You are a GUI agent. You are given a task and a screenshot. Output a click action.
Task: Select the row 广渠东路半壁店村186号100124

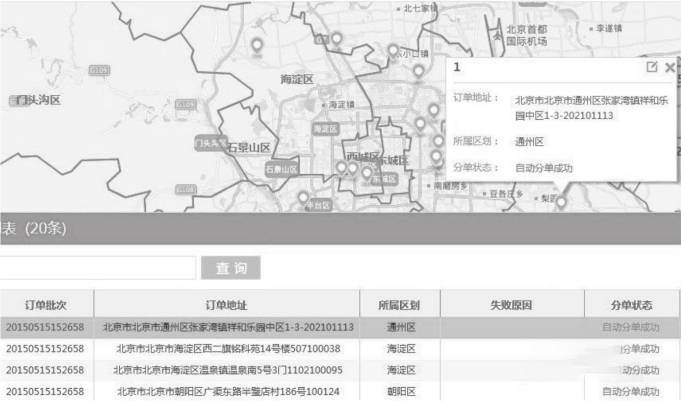tap(340, 391)
